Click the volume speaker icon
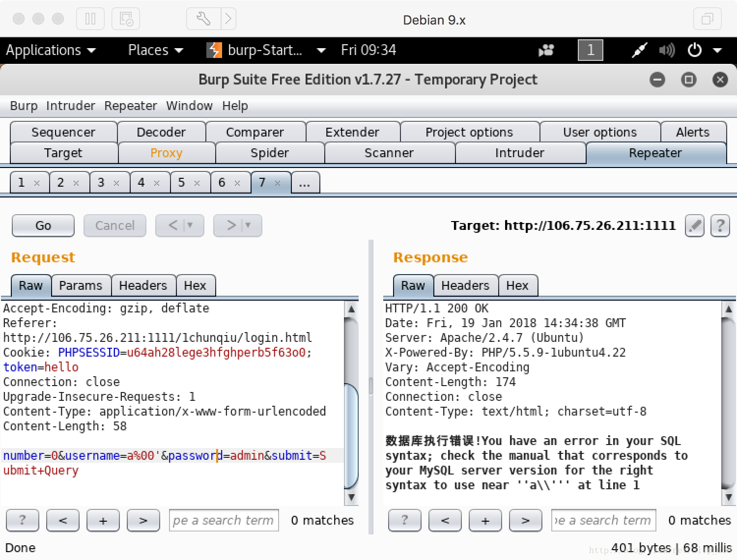Image resolution: width=737 pixels, height=560 pixels. pyautogui.click(x=667, y=50)
